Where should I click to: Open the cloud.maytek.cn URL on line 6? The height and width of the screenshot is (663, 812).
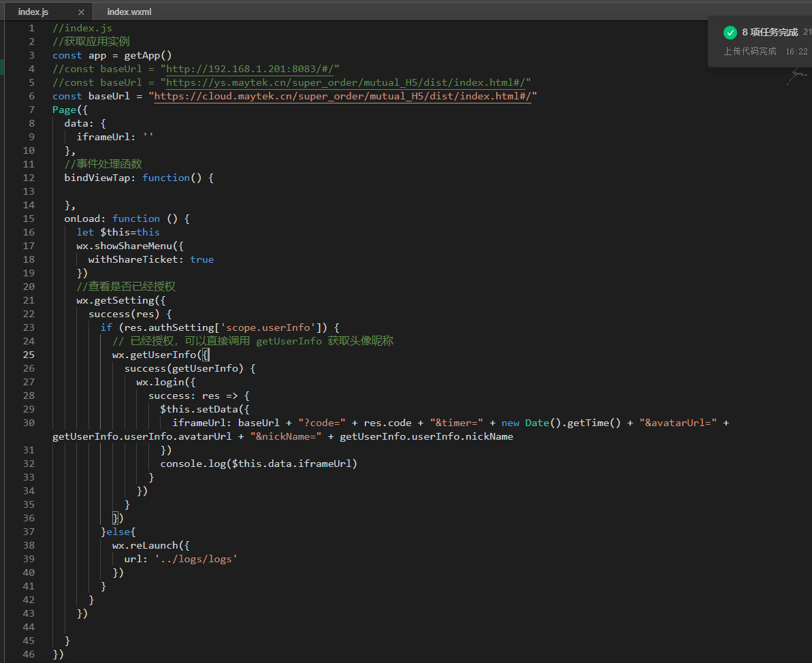(x=342, y=96)
